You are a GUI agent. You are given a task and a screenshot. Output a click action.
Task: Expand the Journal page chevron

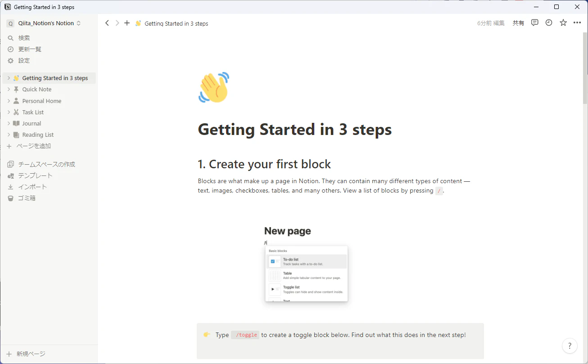click(x=9, y=123)
